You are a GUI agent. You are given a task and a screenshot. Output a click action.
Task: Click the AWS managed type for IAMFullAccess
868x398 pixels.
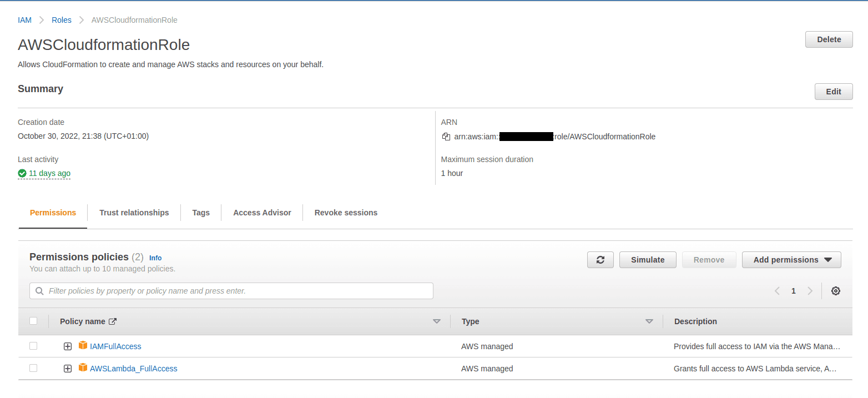(487, 346)
